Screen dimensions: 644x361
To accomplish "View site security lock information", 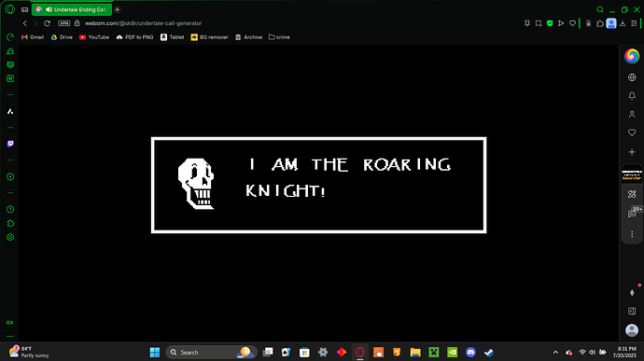I will coord(77,23).
